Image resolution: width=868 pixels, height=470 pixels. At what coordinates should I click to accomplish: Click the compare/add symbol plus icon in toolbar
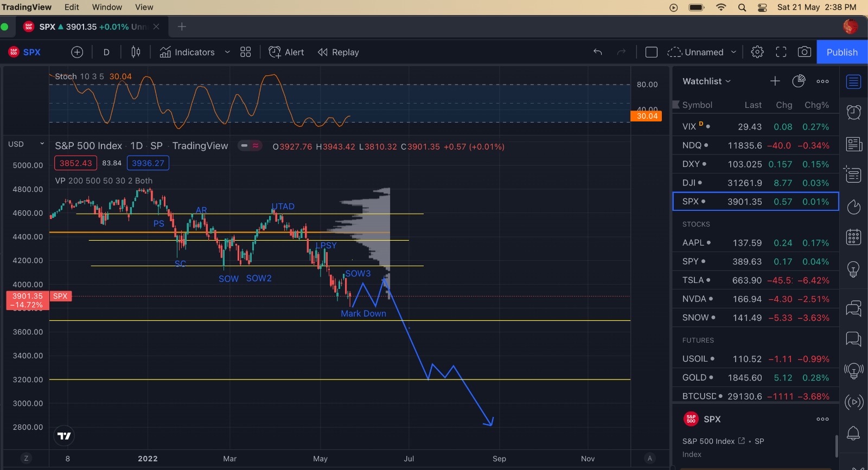pyautogui.click(x=77, y=52)
